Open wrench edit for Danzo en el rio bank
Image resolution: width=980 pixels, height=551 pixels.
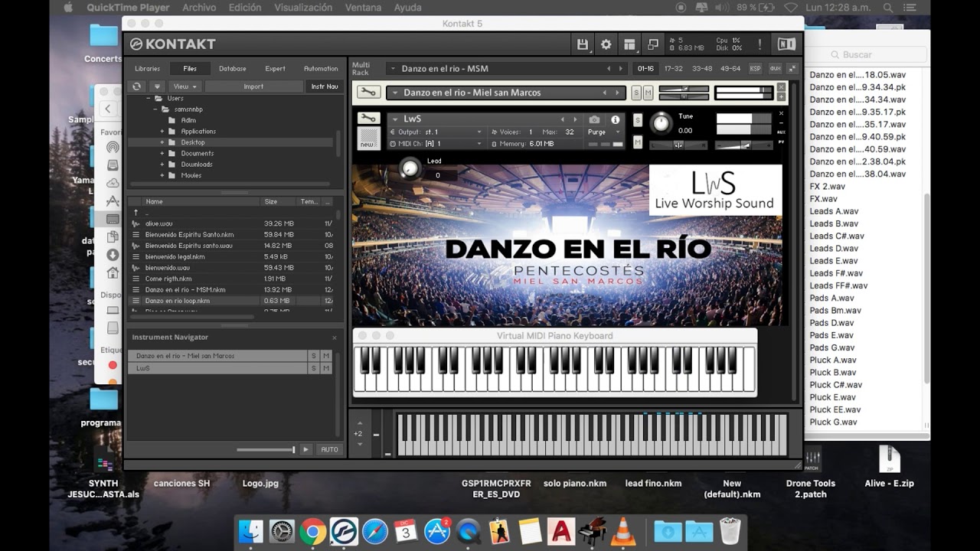pos(367,93)
